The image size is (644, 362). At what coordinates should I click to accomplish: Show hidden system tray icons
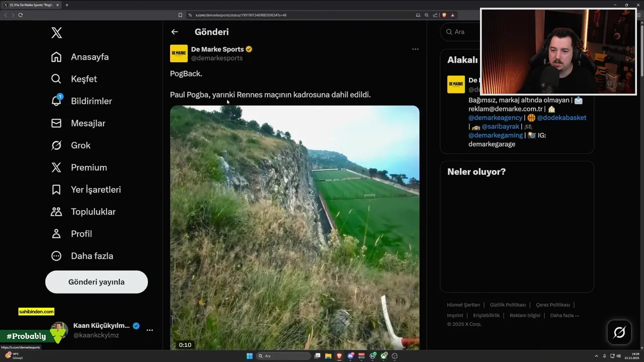[x=597, y=356]
